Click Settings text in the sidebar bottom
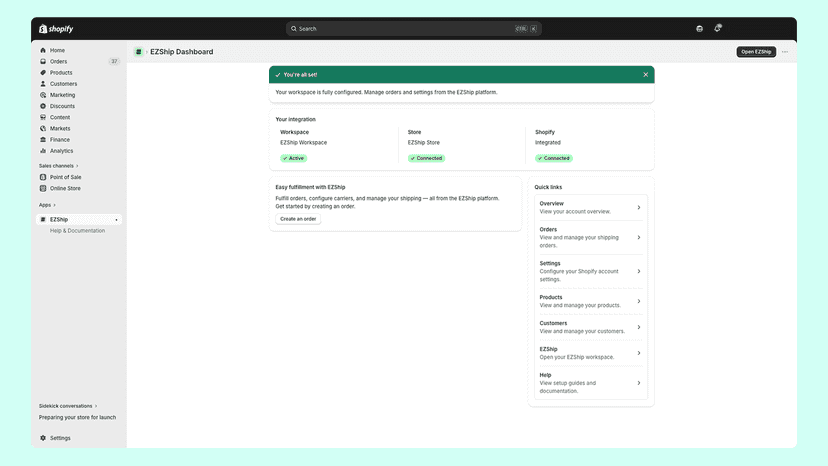828x466 pixels. pos(60,438)
